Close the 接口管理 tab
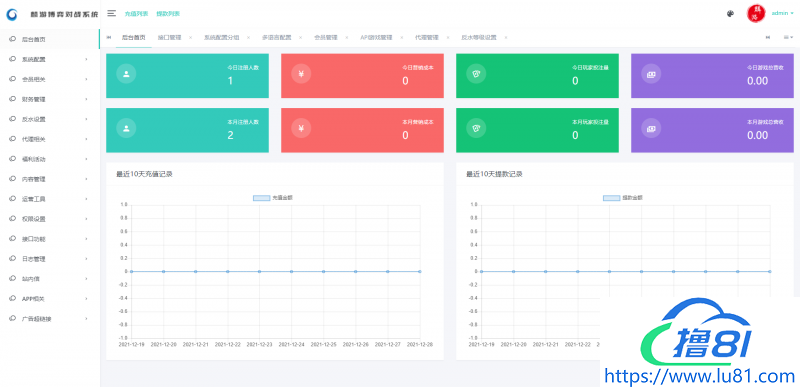This screenshot has width=800, height=387. (x=190, y=38)
